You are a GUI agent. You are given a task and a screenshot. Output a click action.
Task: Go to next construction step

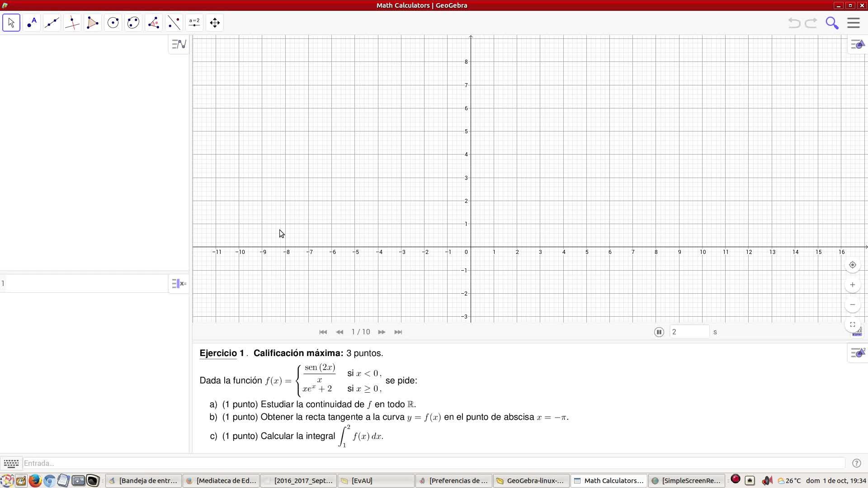click(382, 332)
